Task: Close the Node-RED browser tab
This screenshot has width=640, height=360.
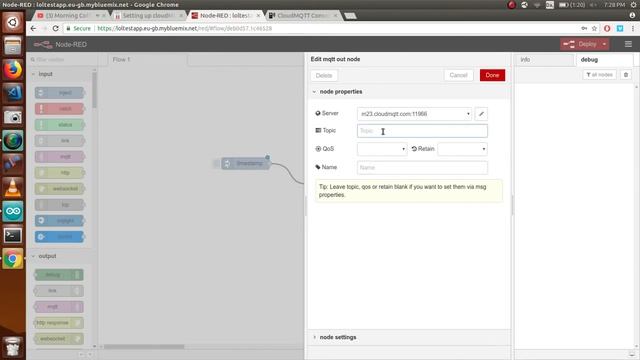Action: 258,16
